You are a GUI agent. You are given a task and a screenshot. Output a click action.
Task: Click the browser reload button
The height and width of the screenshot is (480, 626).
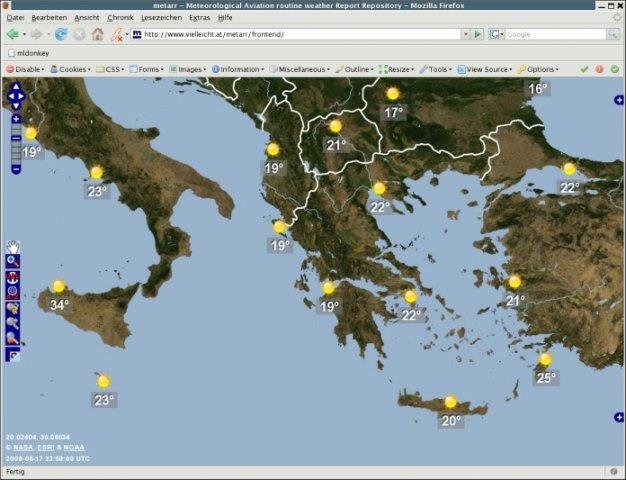point(61,34)
